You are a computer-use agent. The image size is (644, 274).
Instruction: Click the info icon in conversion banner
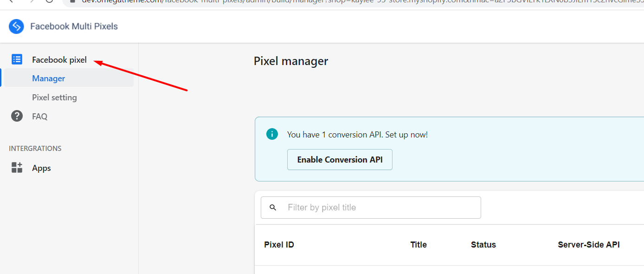click(272, 134)
